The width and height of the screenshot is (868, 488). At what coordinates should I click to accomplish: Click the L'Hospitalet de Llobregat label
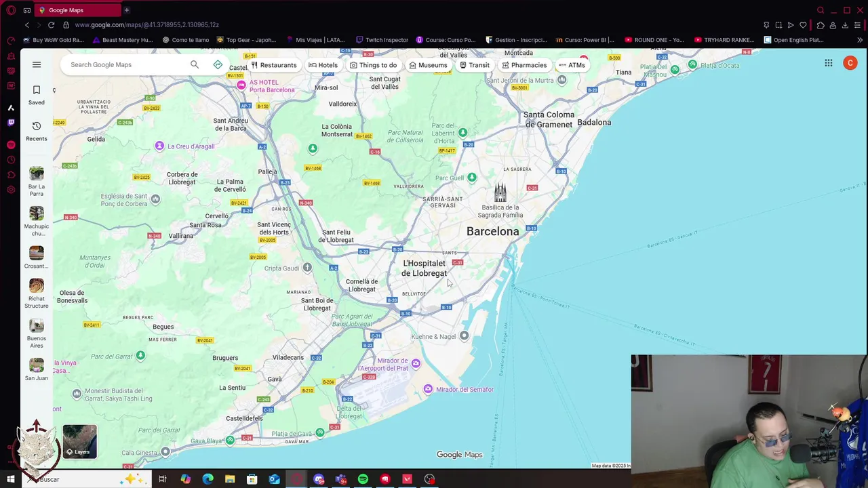pos(424,268)
